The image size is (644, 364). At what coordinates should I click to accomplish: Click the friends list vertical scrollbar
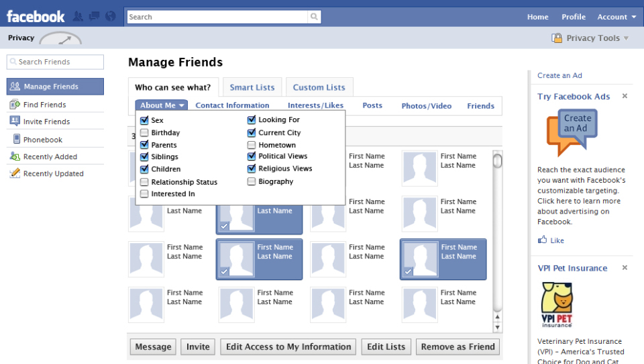(x=497, y=242)
